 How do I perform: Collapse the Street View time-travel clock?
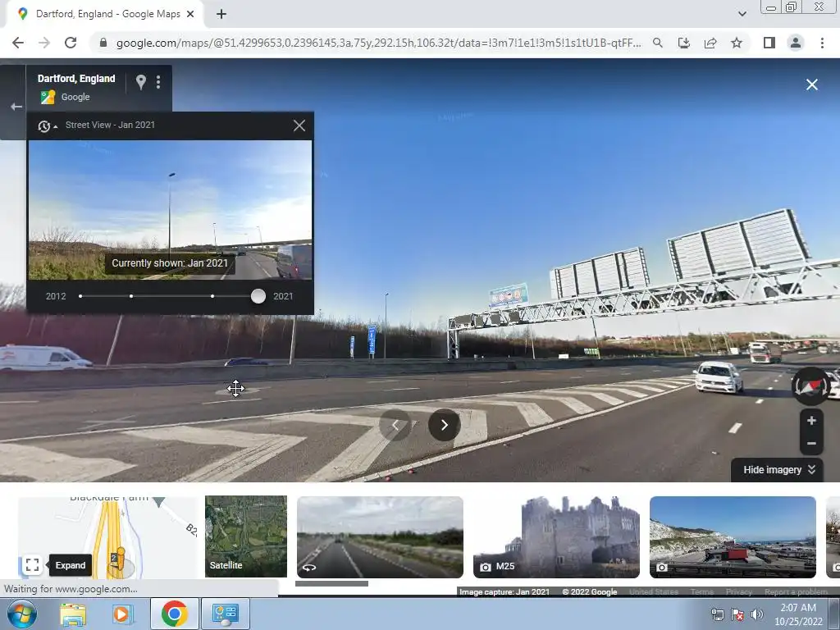point(47,126)
